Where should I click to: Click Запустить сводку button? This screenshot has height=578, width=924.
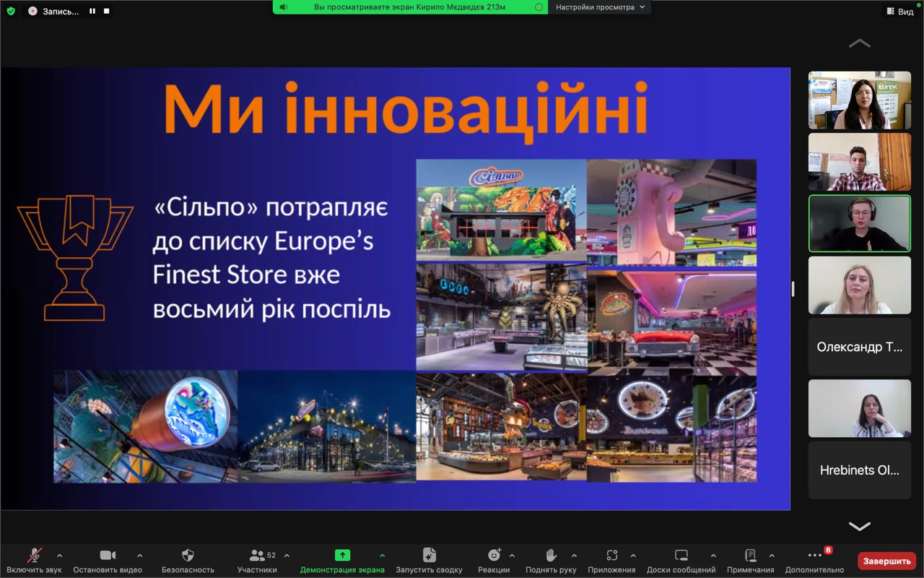[429, 556]
